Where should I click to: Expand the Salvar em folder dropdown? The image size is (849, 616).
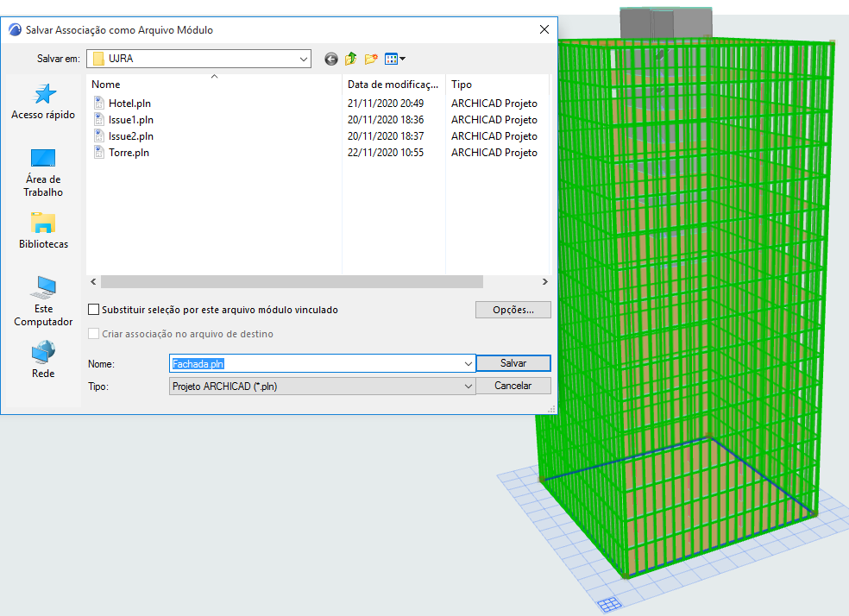304,59
